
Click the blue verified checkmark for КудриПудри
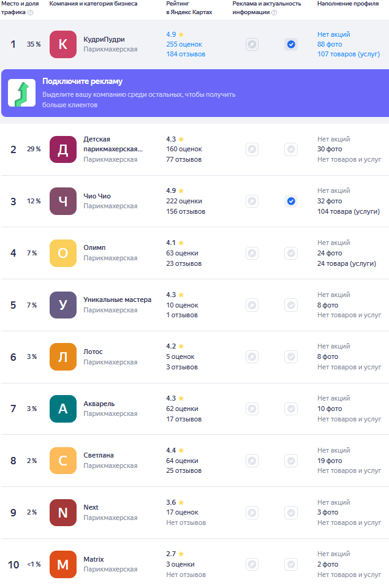click(291, 45)
